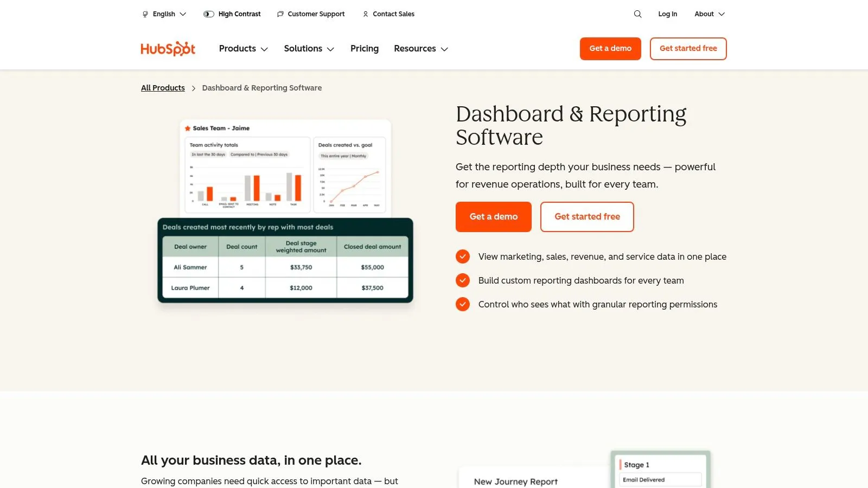
Task: Click the header Get a demo button
Action: pyautogui.click(x=610, y=49)
